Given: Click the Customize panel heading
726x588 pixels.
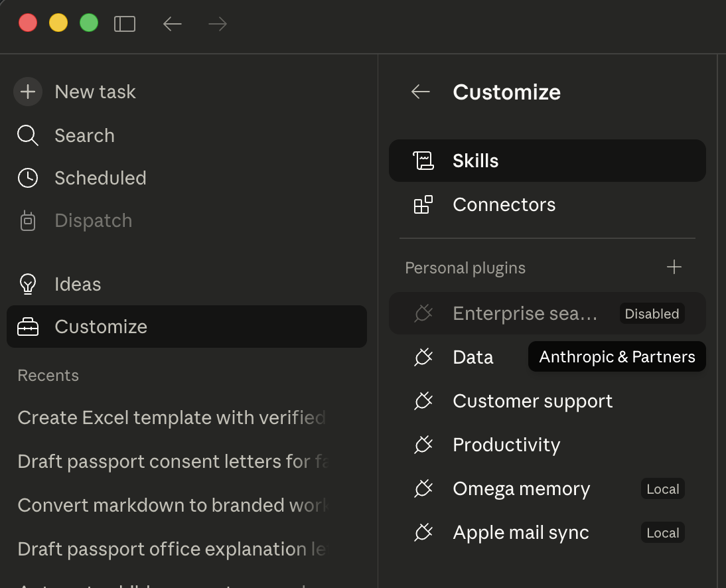Looking at the screenshot, I should click(x=506, y=92).
